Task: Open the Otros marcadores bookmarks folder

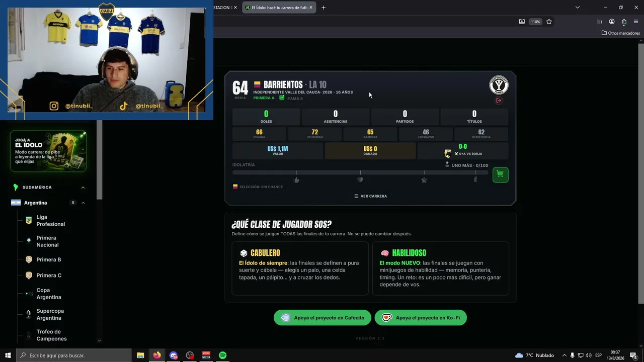Action: 621,33
